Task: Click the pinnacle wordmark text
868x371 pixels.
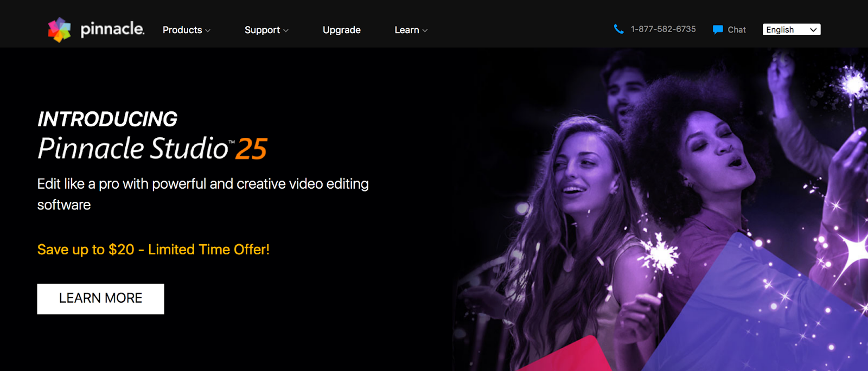Action: coord(112,29)
